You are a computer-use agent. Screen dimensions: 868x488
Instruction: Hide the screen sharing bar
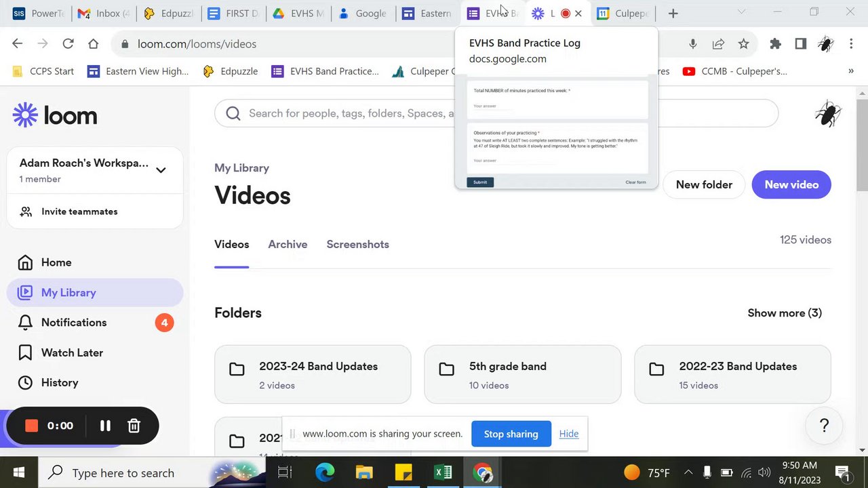click(569, 434)
